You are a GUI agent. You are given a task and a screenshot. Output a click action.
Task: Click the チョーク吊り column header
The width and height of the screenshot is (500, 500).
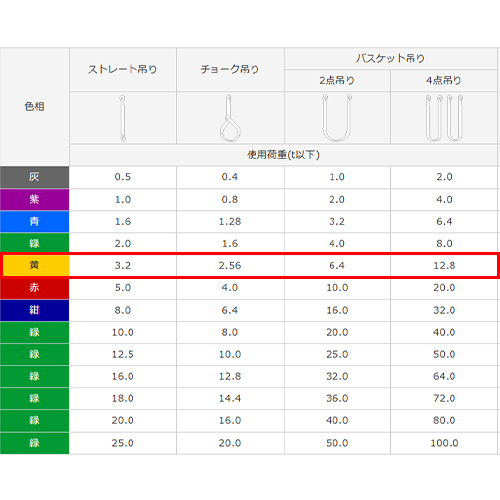click(x=230, y=69)
